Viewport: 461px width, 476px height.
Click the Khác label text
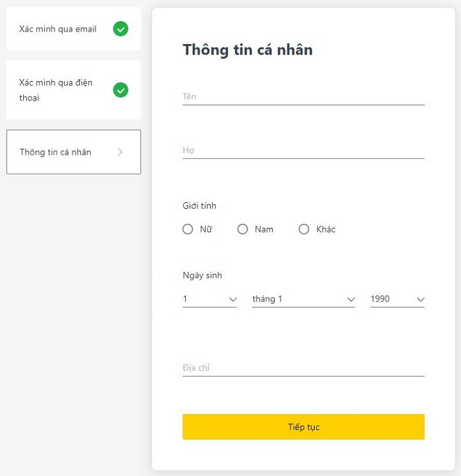click(326, 229)
